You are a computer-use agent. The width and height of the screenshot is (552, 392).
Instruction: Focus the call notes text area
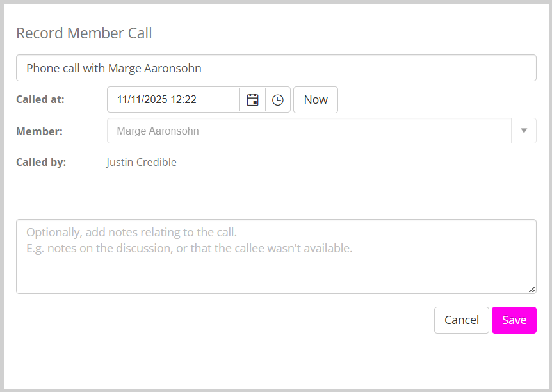click(275, 269)
